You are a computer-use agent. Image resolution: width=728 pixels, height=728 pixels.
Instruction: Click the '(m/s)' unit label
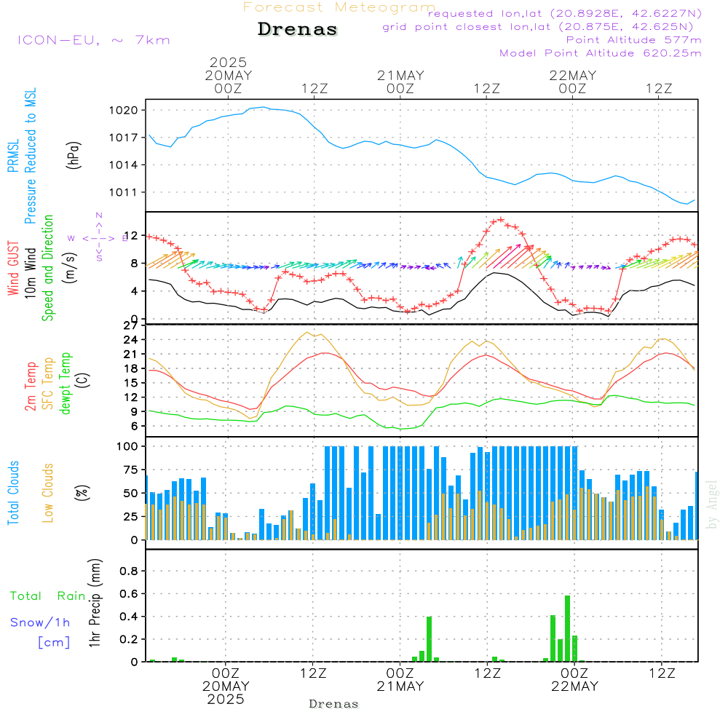tap(70, 268)
